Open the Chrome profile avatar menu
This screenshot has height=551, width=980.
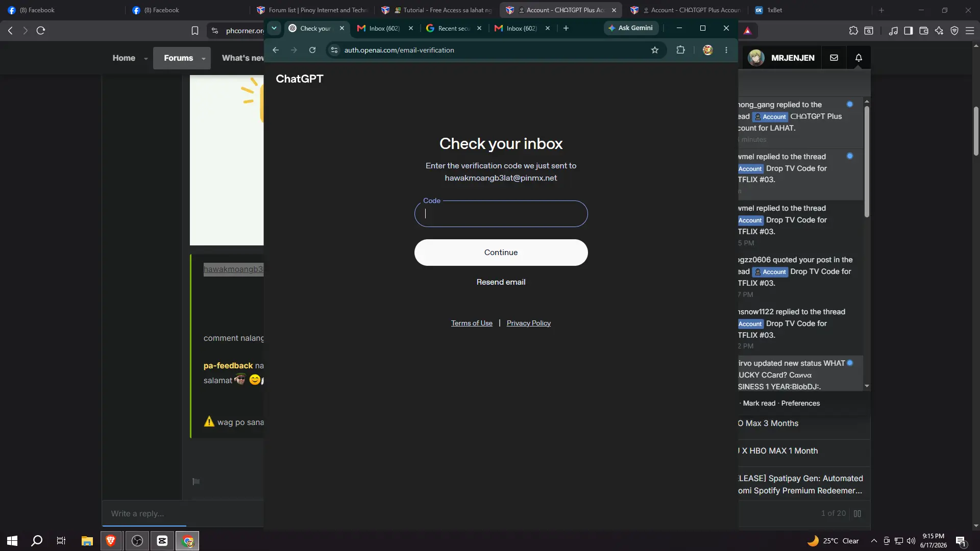pos(707,50)
